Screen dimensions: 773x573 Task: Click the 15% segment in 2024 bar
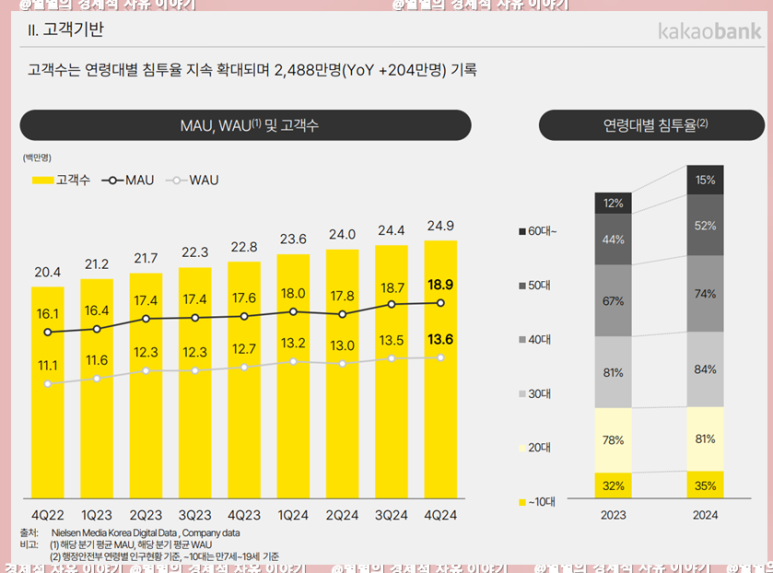(x=705, y=179)
